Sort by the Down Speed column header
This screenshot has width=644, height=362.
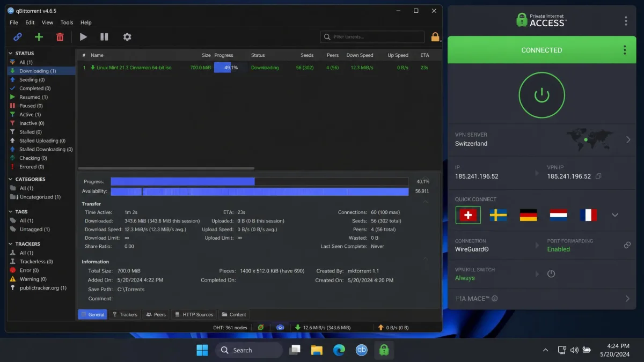[x=360, y=55]
